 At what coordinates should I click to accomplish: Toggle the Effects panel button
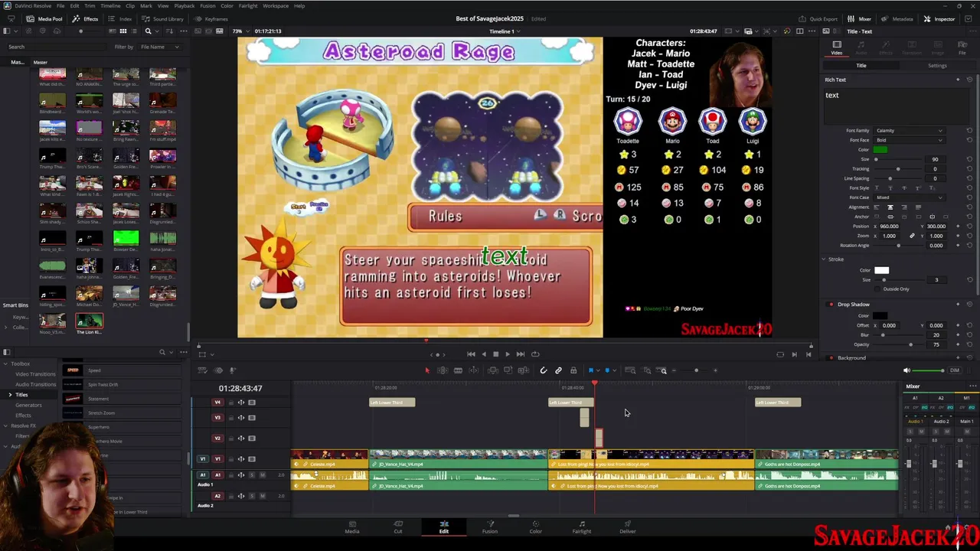click(x=86, y=18)
